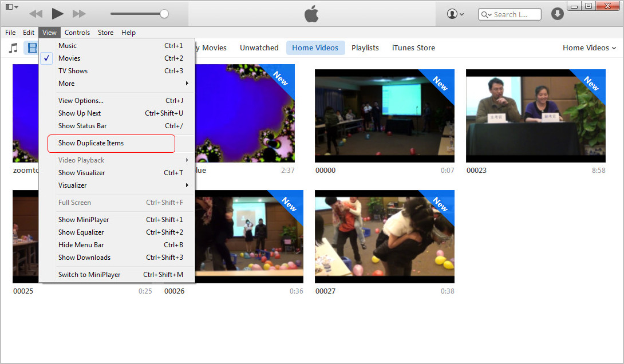
Task: Minimize the iTunes window
Action: pos(574,6)
